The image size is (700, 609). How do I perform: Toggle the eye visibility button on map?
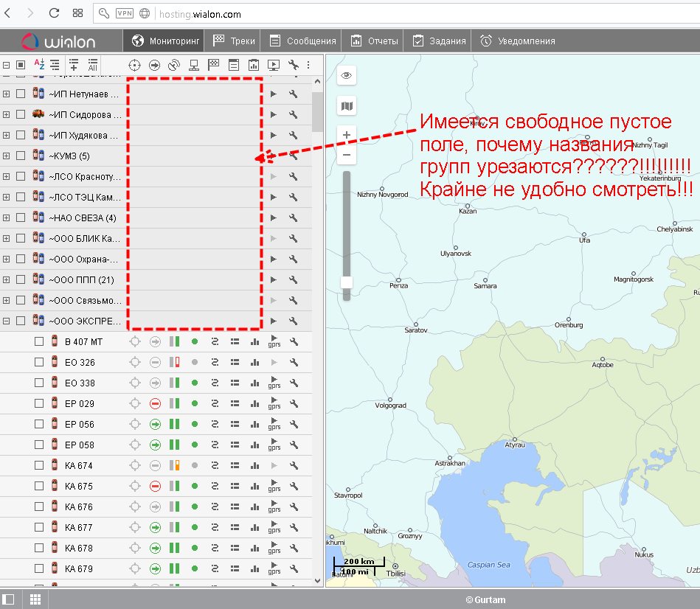click(347, 76)
